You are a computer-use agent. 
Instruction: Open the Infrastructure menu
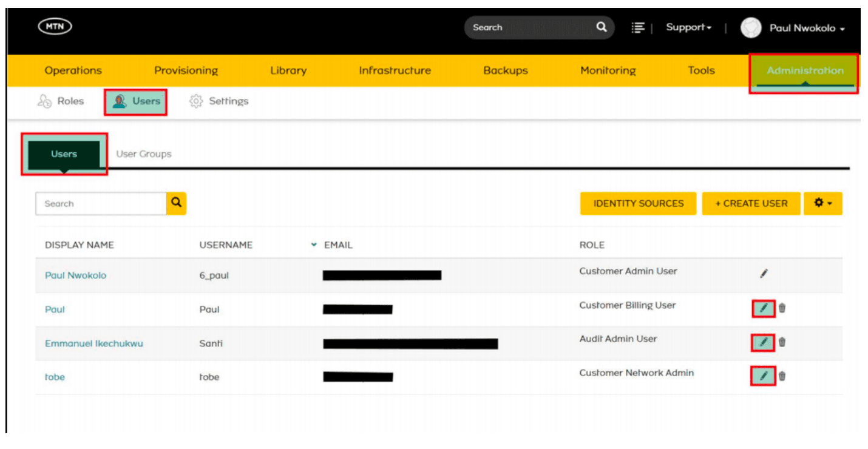(395, 70)
